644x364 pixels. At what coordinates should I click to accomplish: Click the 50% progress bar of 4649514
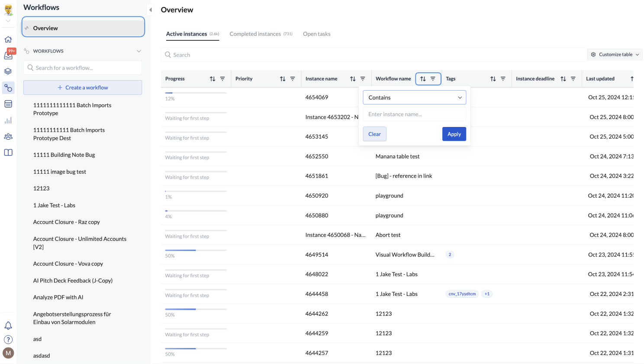196,250
